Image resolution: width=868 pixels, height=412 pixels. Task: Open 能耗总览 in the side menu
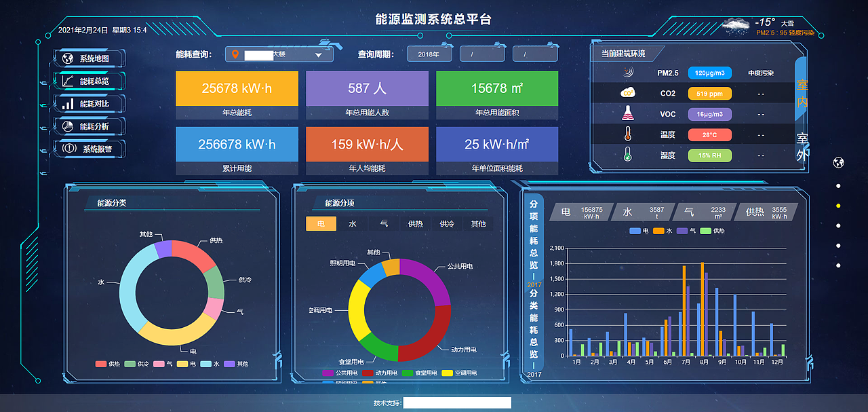tap(90, 81)
